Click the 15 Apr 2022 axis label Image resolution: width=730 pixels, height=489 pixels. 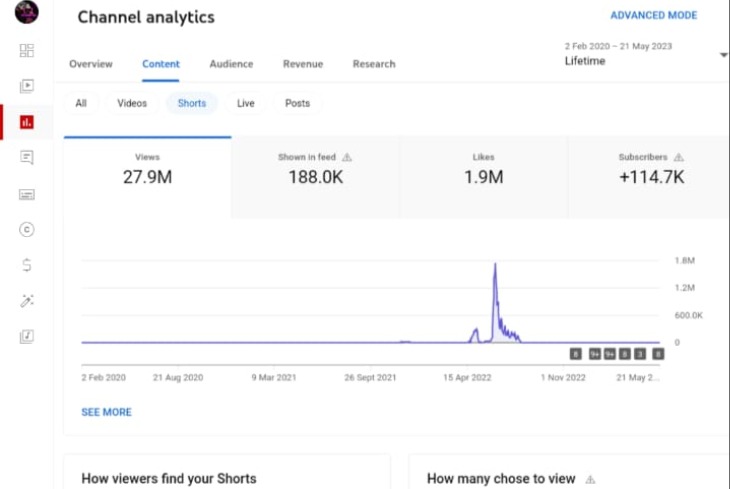point(467,378)
